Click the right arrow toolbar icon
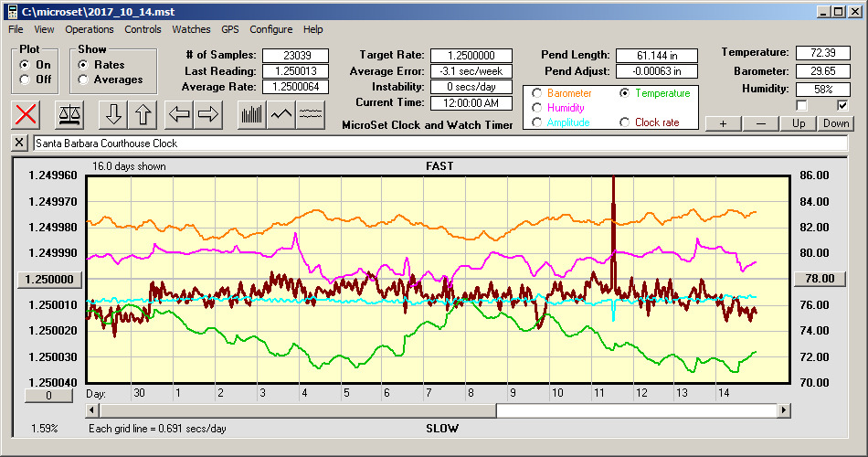This screenshot has height=457, width=868. 208,114
